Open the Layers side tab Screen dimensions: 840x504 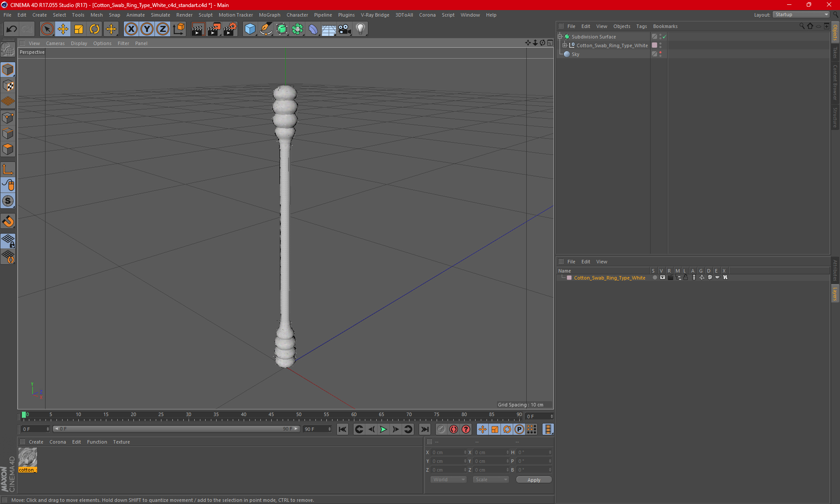[x=835, y=294]
